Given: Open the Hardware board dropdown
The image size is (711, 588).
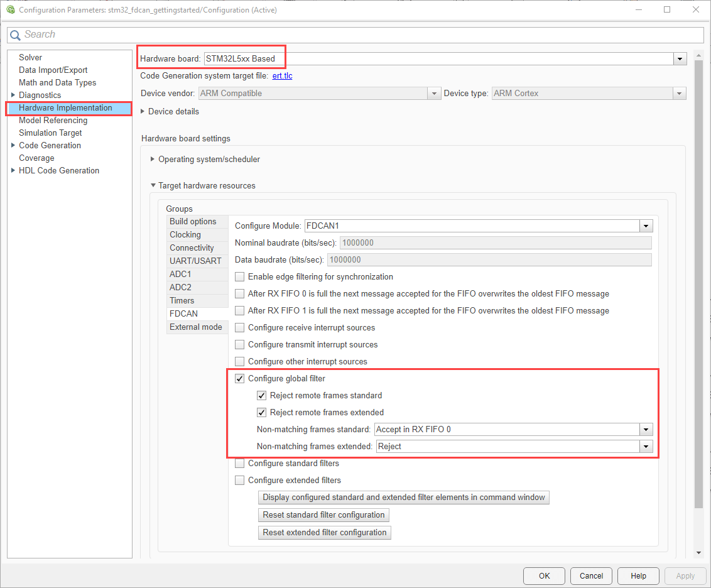Looking at the screenshot, I should pyautogui.click(x=680, y=58).
